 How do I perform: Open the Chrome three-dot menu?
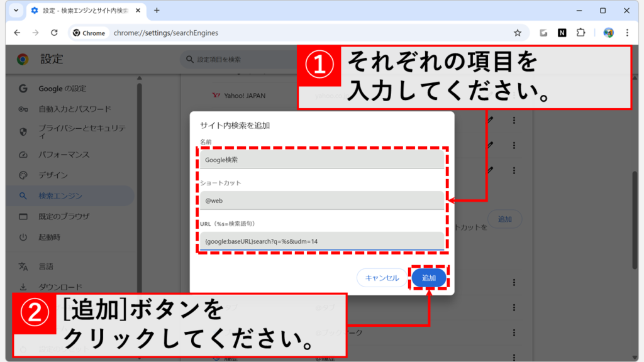(627, 33)
